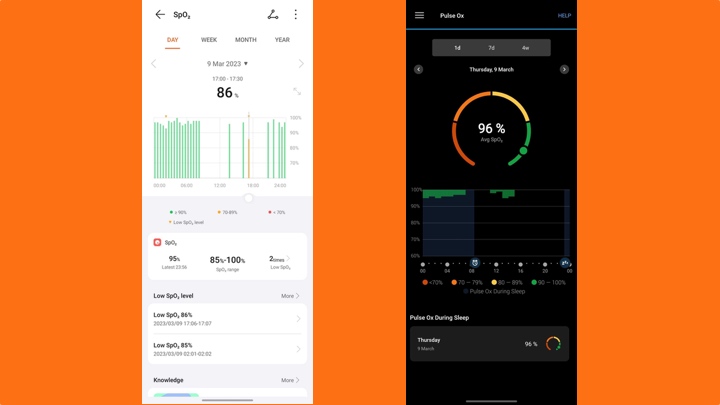Tap the share/route icon in SpO2 header

pos(273,15)
